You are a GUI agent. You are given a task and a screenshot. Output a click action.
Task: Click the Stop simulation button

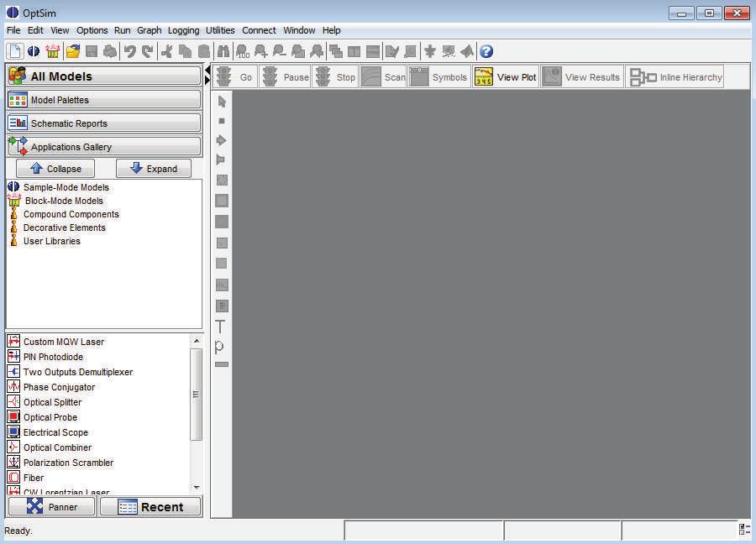(x=335, y=77)
